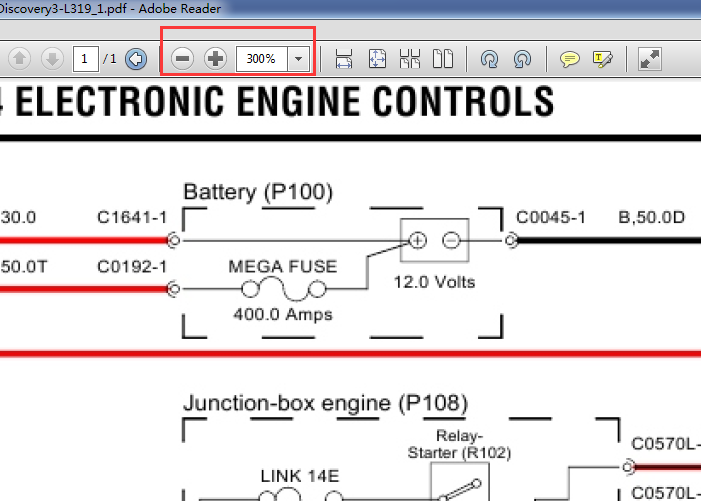Switch to multi-page thumbnail layout view

(410, 59)
